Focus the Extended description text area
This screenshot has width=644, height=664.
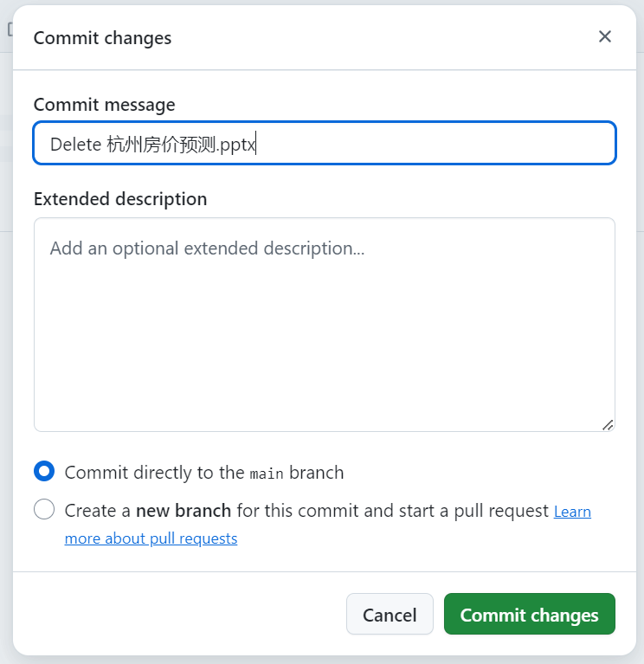[325, 325]
